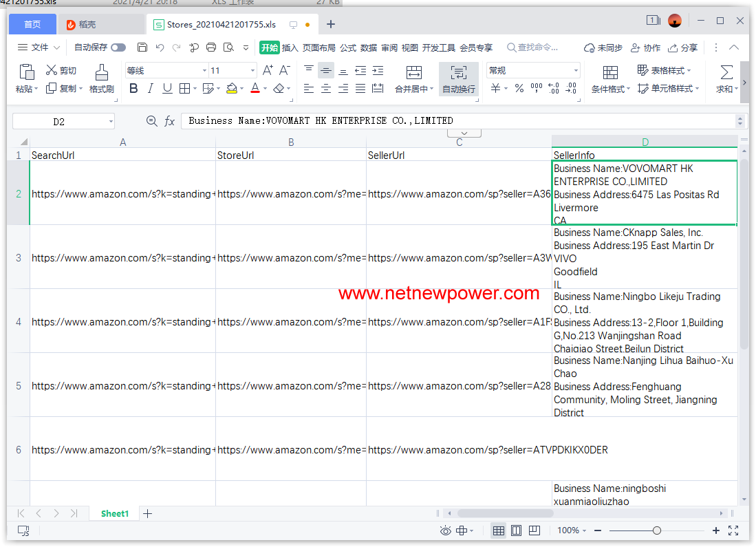Click the Cut (剪切) scissors icon
Screen dimensions: 756x547
(52, 70)
